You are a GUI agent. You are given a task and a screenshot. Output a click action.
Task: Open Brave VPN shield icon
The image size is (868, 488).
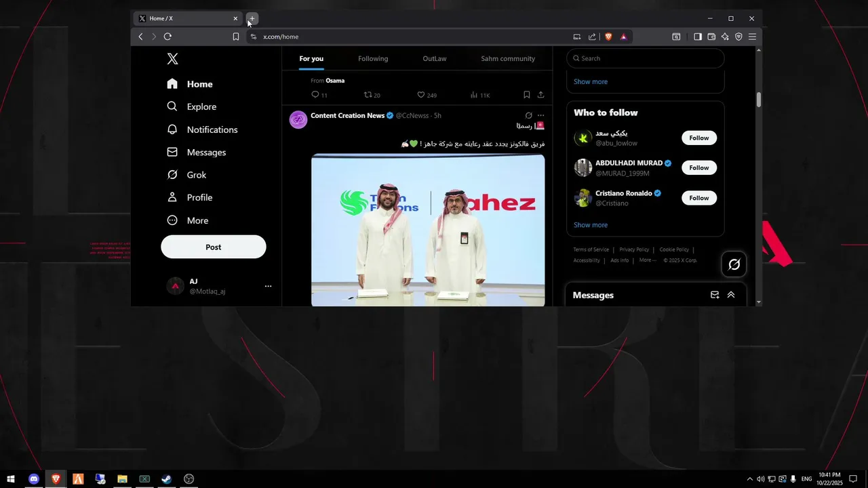point(738,37)
